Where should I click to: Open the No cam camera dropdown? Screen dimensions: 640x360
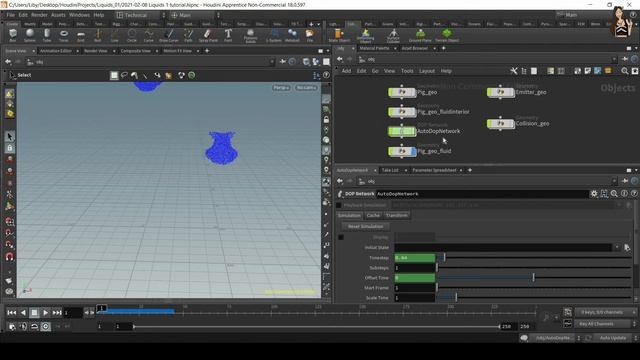tap(307, 88)
